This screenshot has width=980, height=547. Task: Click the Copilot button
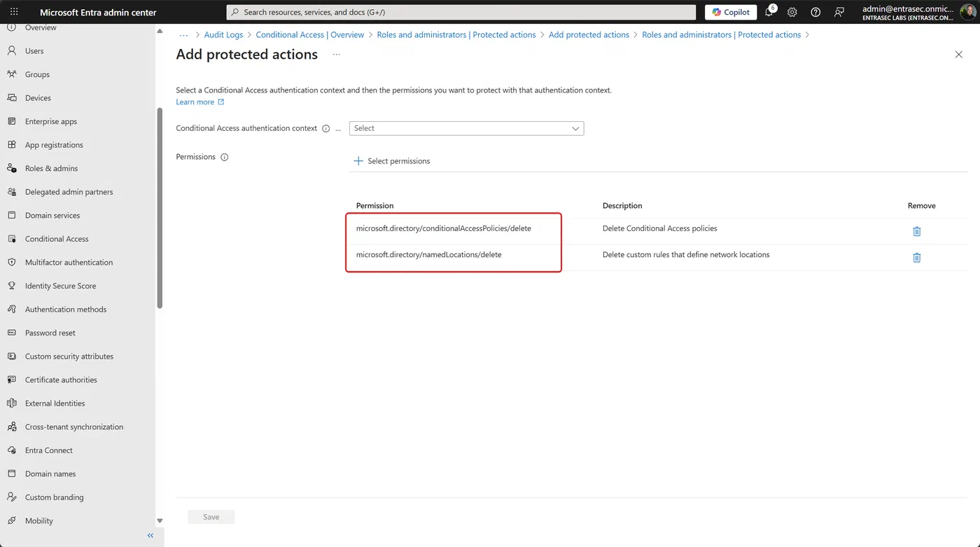pyautogui.click(x=731, y=12)
